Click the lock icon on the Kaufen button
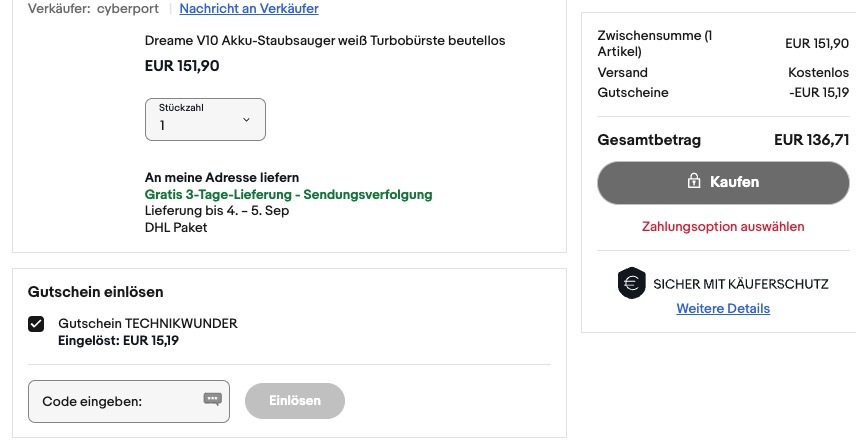The image size is (856, 445). coord(693,182)
